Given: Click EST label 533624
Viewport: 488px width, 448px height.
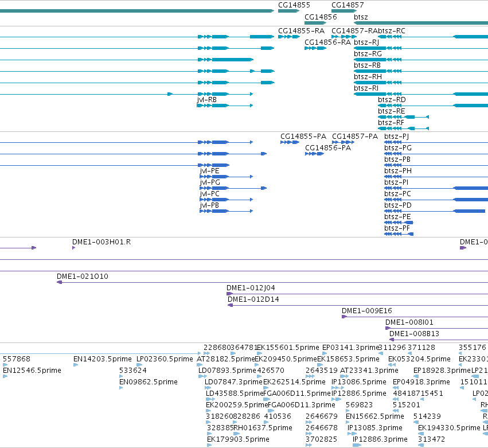Looking at the screenshot, I should tap(133, 371).
